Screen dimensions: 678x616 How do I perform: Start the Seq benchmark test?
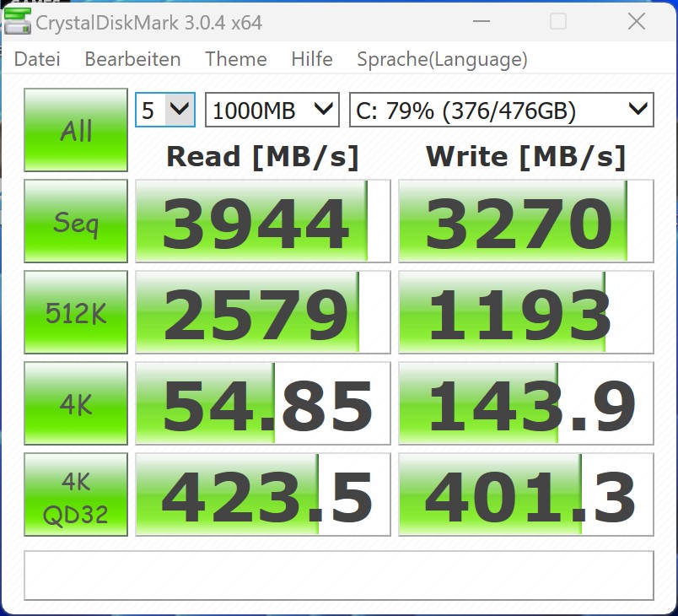[76, 221]
